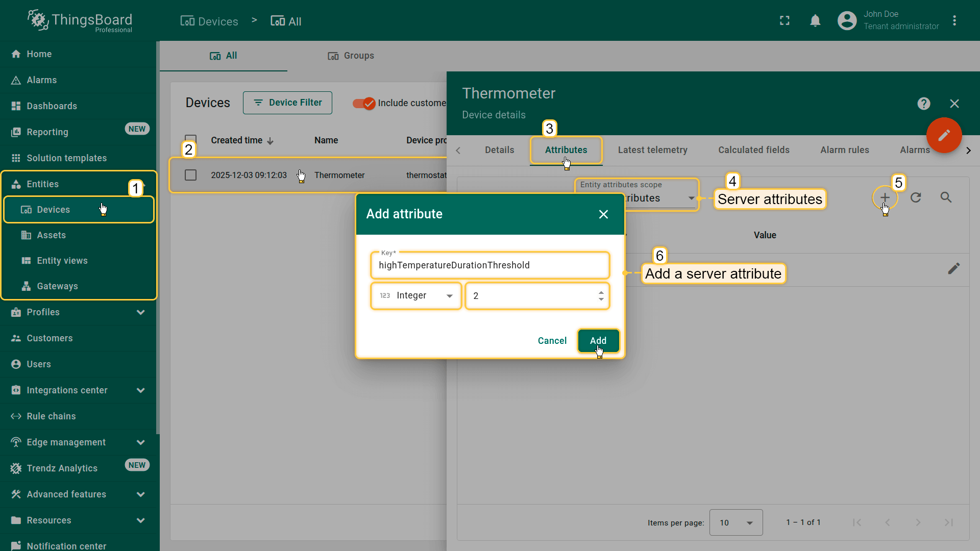Screen dimensions: 980x551
Task: Toggle fullscreen mode icon
Action: tap(785, 21)
